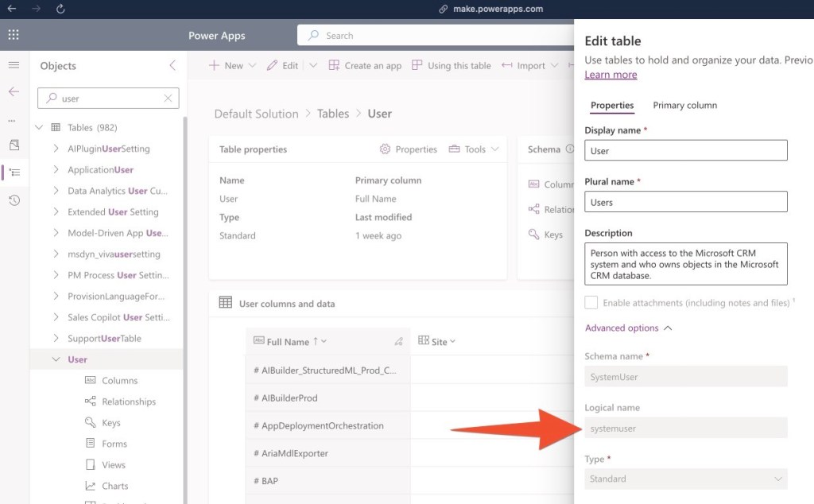The image size is (814, 504).
Task: Click the left rail back arrow icon
Action: pyautogui.click(x=14, y=91)
